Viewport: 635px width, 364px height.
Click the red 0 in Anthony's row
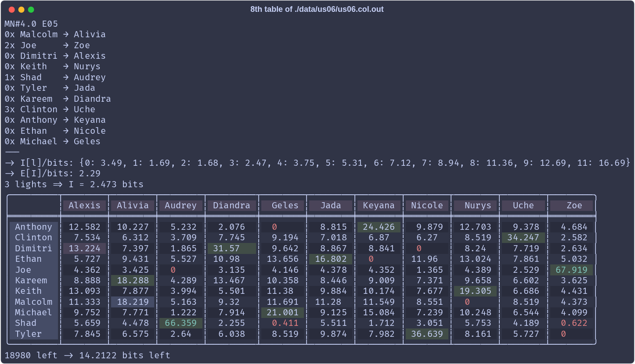[274, 227]
